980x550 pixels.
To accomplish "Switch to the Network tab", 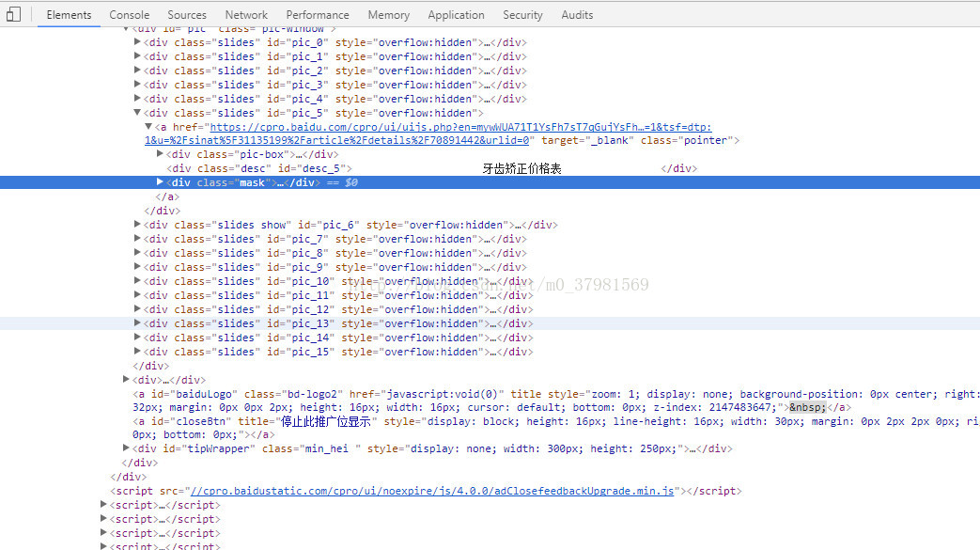I will (x=246, y=14).
